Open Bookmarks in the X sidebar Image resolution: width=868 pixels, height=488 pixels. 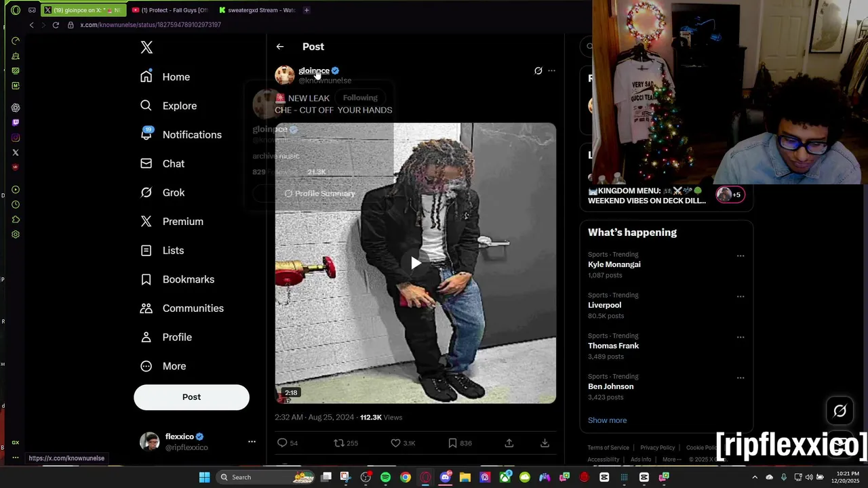(x=177, y=279)
